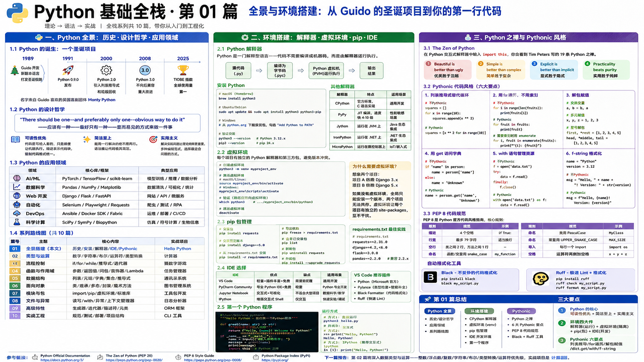Click the PyTorch / TensorFlow / scikit-learn cell
This screenshot has height=362, width=644.
click(x=97, y=178)
